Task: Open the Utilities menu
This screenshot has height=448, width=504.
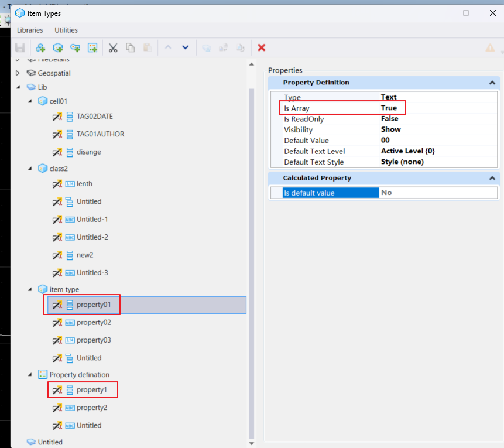Action: (x=66, y=30)
